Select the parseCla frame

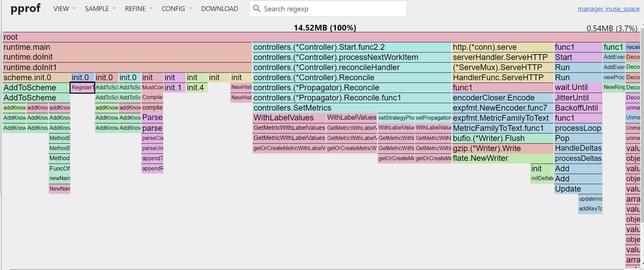click(152, 138)
